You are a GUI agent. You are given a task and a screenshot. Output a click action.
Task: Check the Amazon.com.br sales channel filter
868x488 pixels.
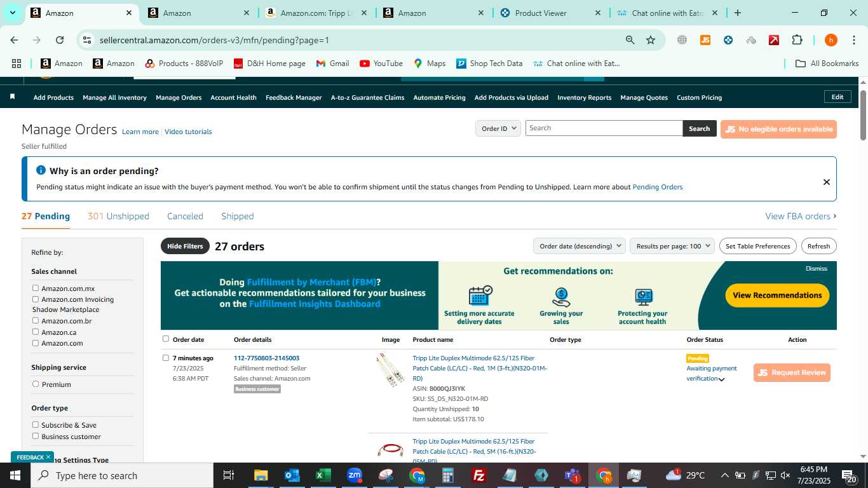click(36, 320)
